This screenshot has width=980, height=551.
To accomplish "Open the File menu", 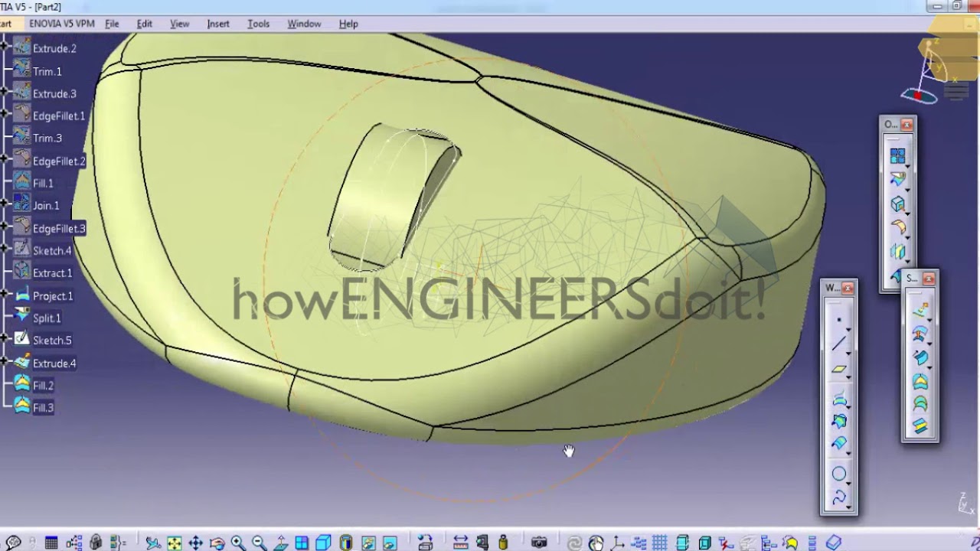I will (112, 24).
